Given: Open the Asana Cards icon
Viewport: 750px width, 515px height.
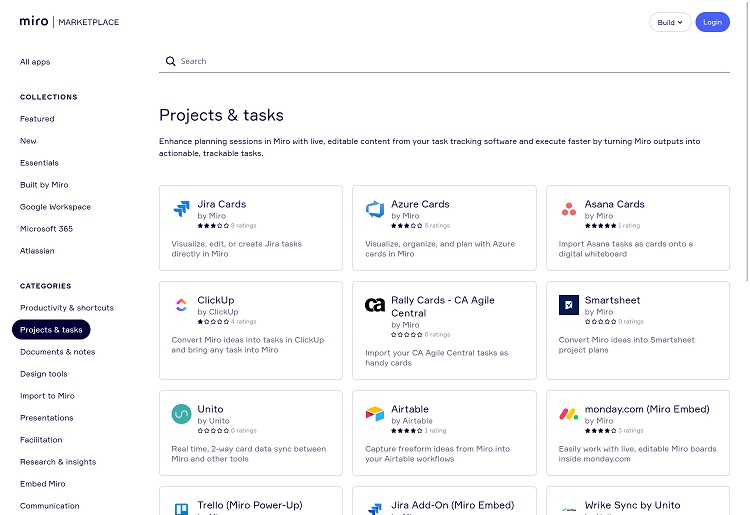Looking at the screenshot, I should (569, 209).
